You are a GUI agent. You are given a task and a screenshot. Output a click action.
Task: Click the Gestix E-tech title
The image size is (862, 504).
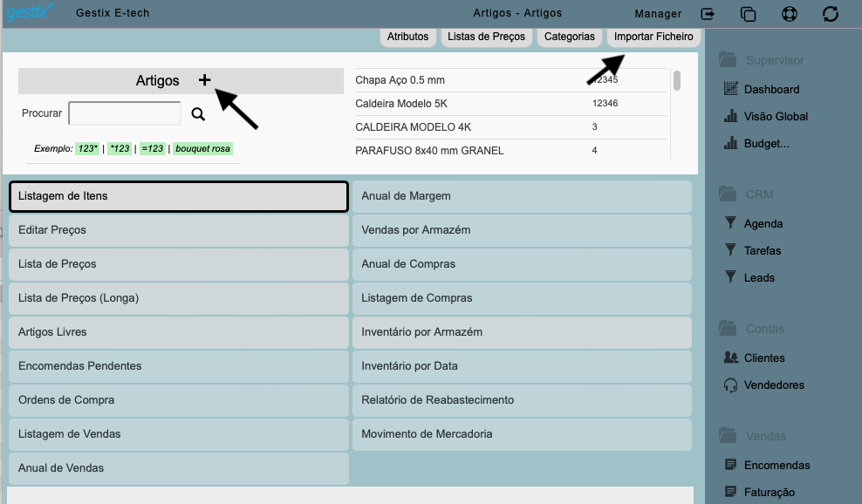[113, 12]
